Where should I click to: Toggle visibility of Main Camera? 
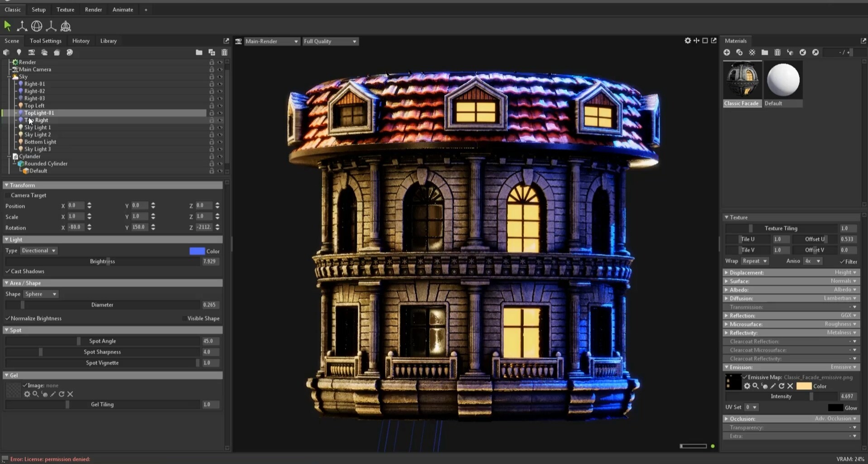click(x=220, y=69)
